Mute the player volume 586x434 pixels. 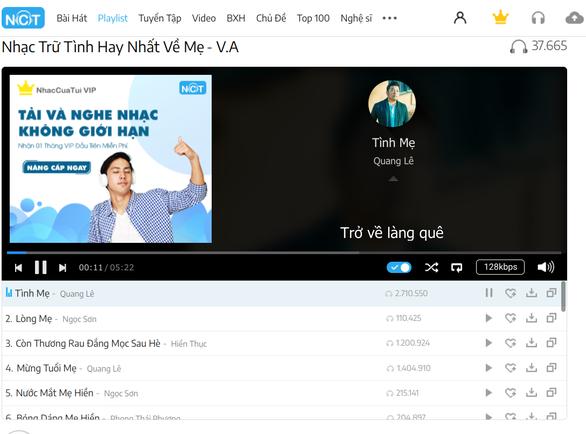coord(546,267)
